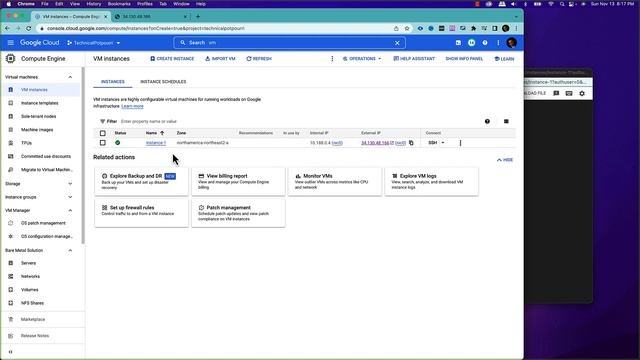Focus the Google Cloud search box
640x360 pixels.
click(x=290, y=42)
